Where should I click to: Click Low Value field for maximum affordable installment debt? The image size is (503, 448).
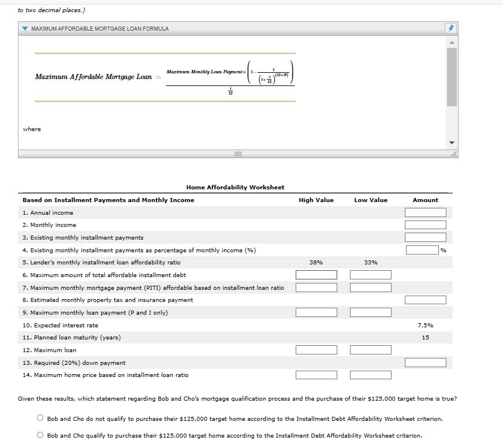click(371, 275)
